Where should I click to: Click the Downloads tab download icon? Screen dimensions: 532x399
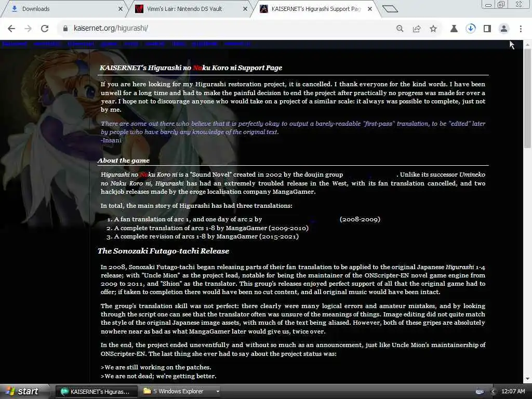[14, 9]
